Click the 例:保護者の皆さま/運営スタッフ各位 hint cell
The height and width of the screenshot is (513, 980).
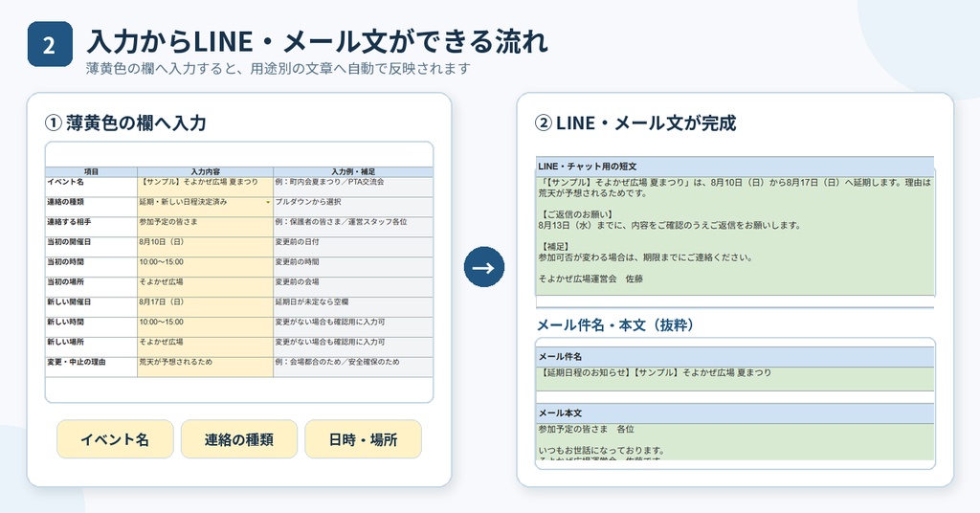click(x=353, y=227)
